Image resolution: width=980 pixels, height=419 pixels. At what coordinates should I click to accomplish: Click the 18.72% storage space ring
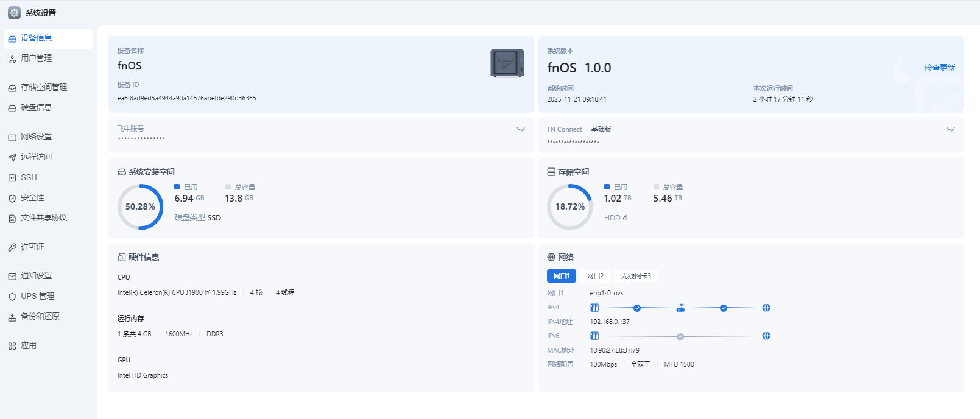pos(570,207)
